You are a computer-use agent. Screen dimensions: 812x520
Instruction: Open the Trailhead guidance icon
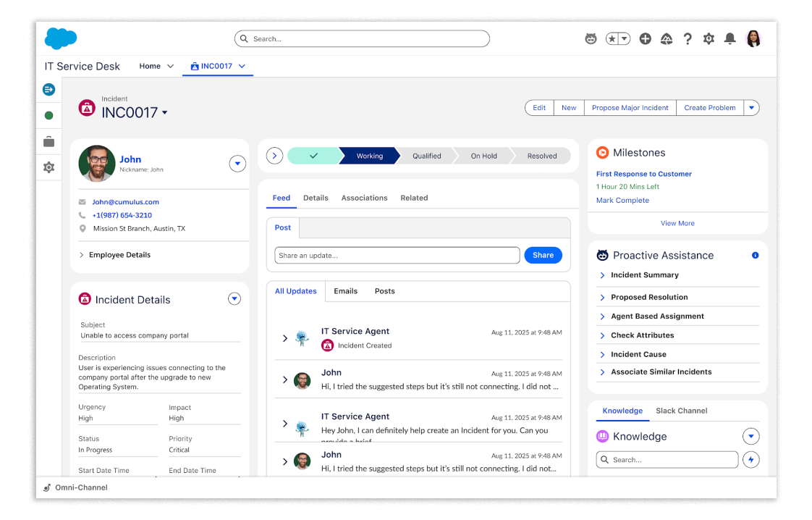click(667, 39)
